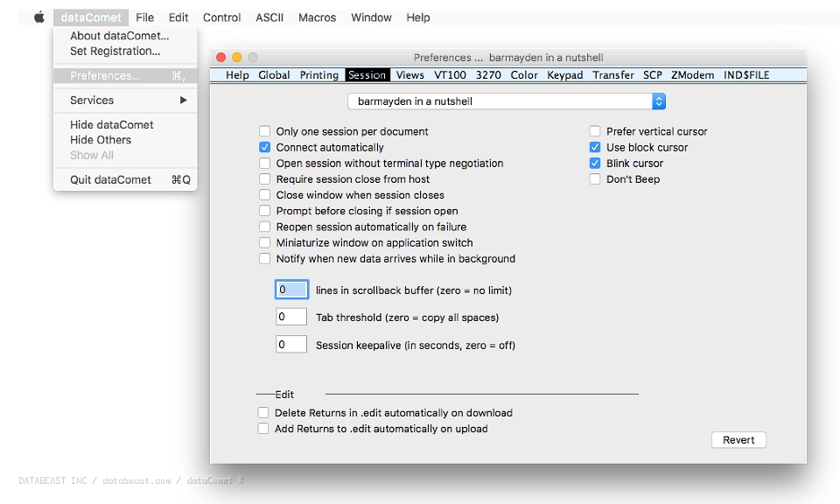Click the Revert button

click(738, 440)
